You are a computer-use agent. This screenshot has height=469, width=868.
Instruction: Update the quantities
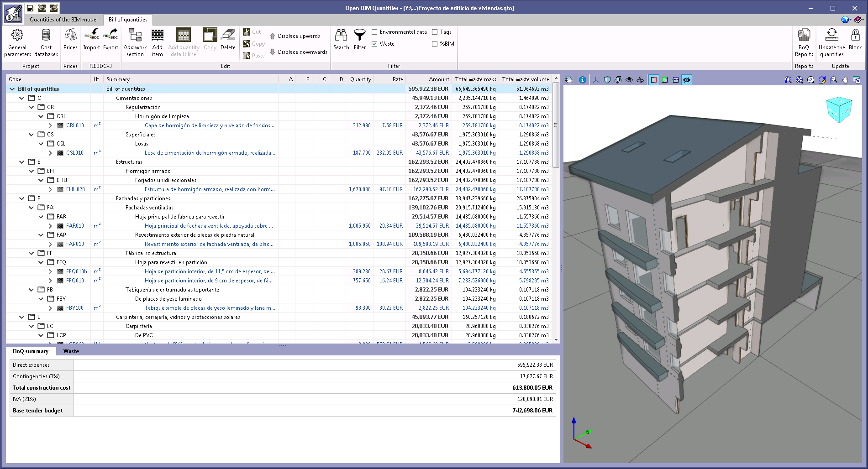tap(831, 43)
